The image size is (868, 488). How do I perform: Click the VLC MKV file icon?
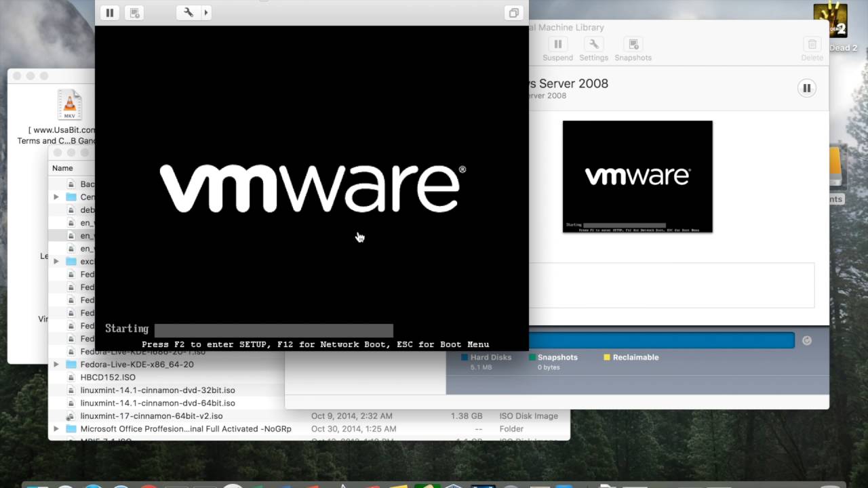[x=69, y=106]
